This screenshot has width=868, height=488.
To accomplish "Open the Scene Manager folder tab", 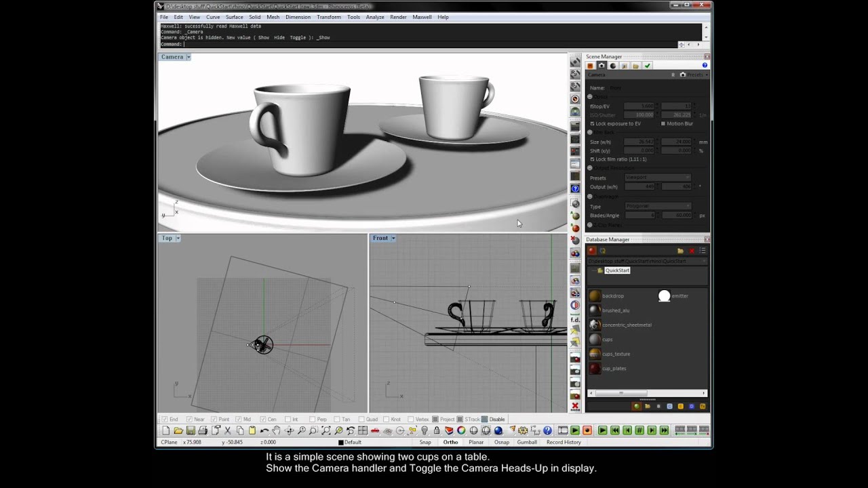I will point(635,66).
